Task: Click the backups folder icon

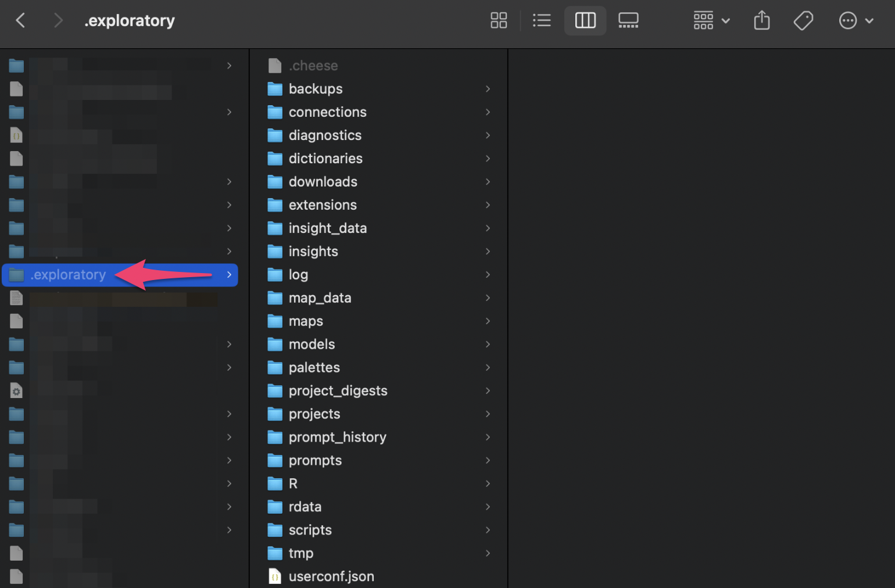Action: (x=275, y=89)
